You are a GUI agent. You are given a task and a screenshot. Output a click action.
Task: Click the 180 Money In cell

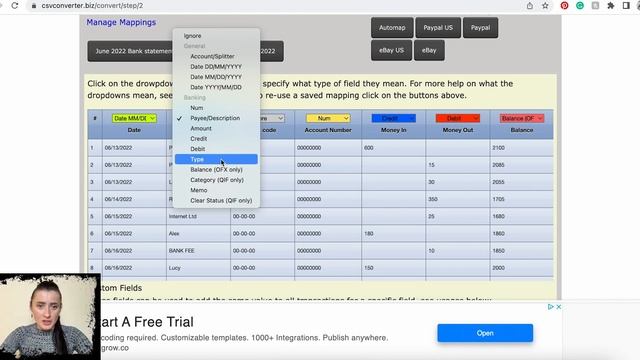[x=393, y=233]
